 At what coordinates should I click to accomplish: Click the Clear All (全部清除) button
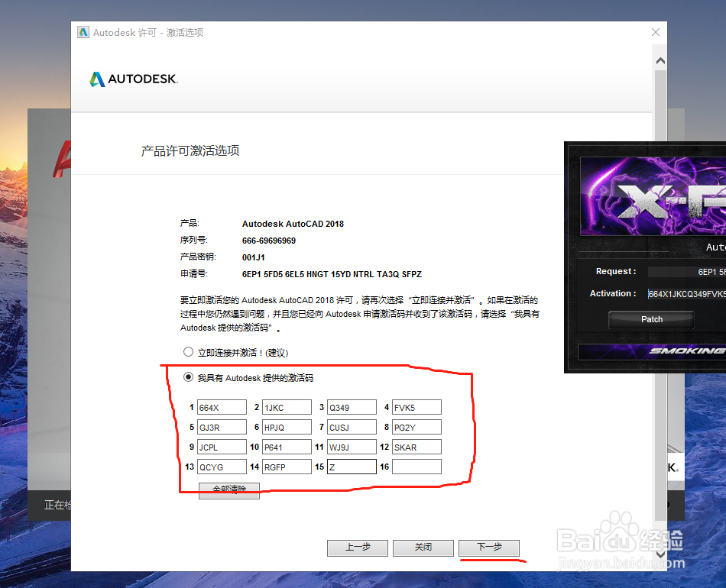tap(228, 490)
